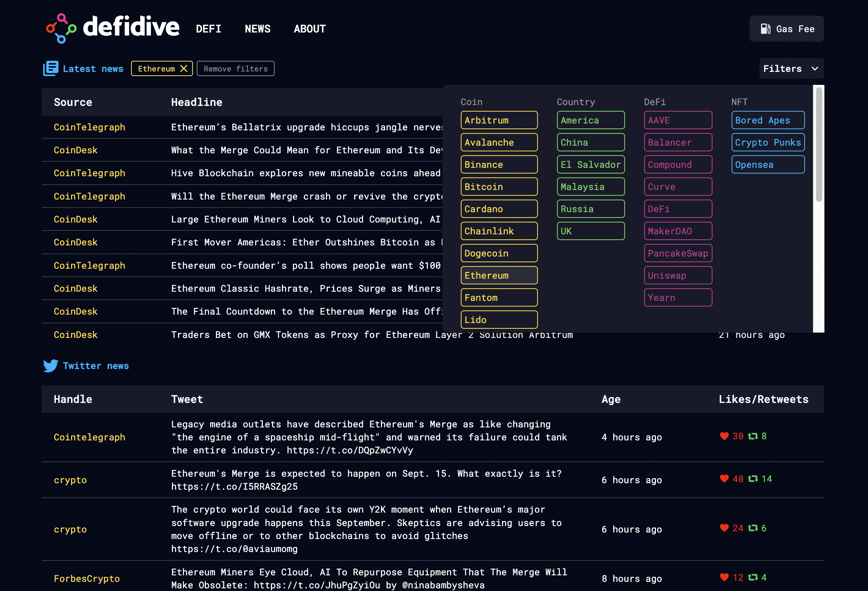Click heart icon on ForbesCrypto tweet

724,577
